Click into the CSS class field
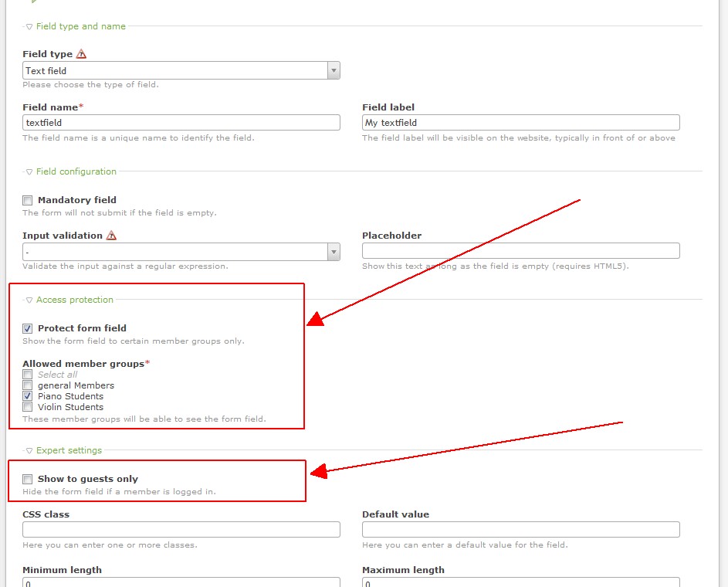Screen dimensions: 728x587 tap(181, 530)
